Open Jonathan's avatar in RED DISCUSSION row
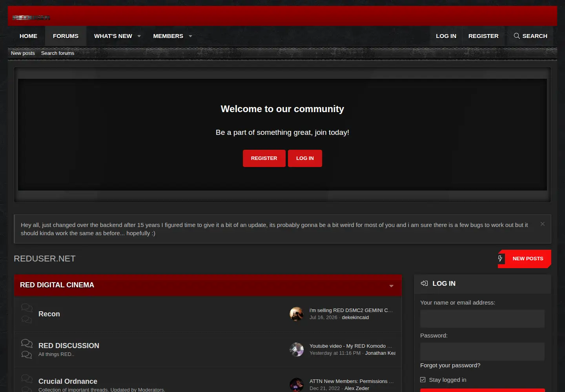Screen dimensions: 565x392 [x=297, y=350]
